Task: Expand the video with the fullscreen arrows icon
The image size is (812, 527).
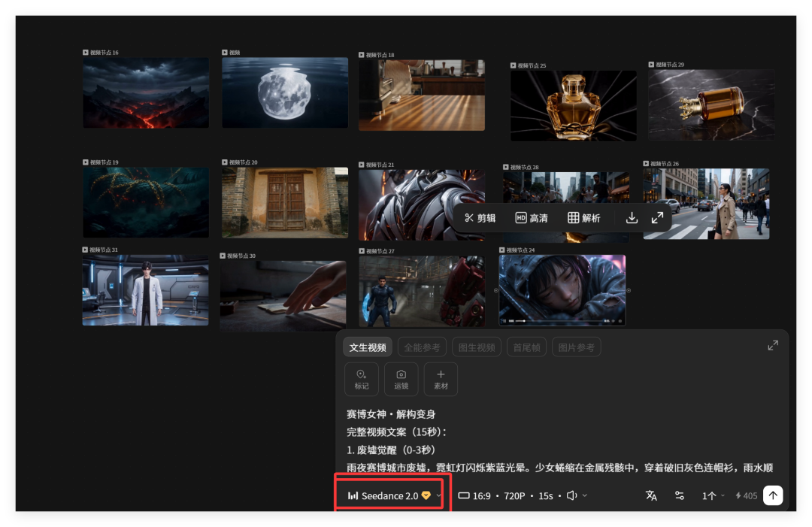Action: [658, 218]
